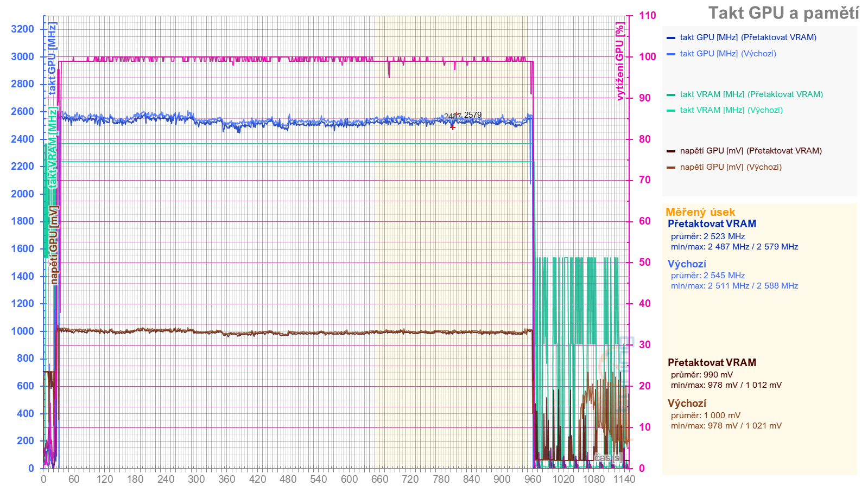
Task: Click 'průměr: 990 mV' value
Action: click(702, 375)
